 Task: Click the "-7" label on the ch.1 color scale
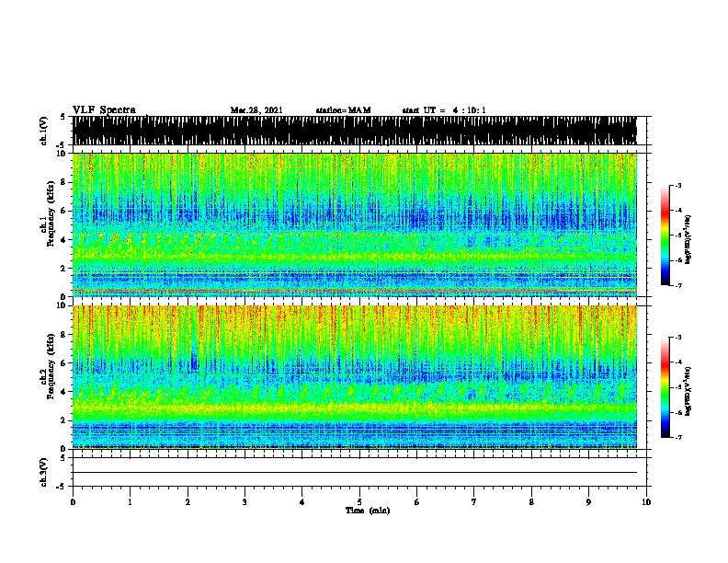coord(677,285)
